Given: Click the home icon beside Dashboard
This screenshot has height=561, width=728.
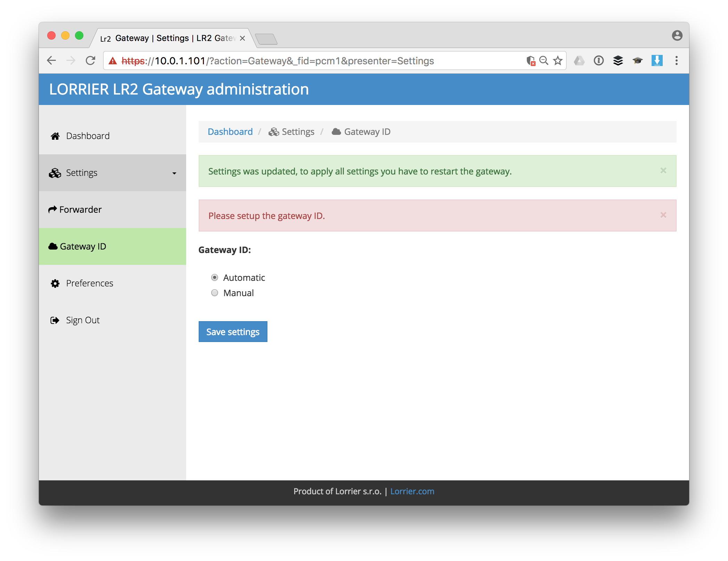Looking at the screenshot, I should pyautogui.click(x=55, y=136).
